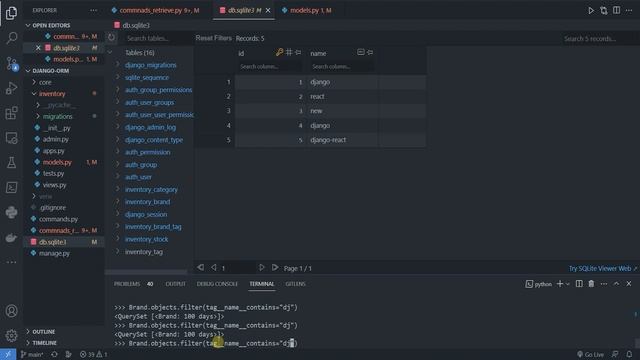Image resolution: width=640 pixels, height=360 pixels.
Task: Open the Testing flask view
Action: (11, 162)
